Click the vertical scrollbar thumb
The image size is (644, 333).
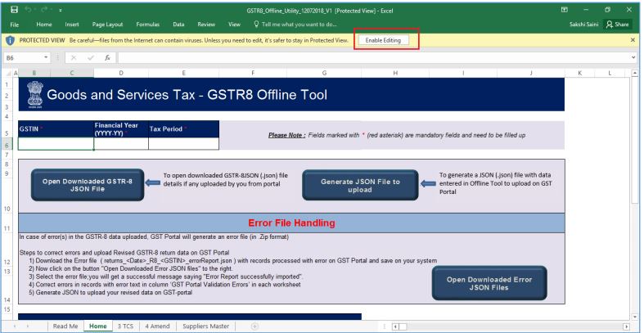(x=633, y=140)
